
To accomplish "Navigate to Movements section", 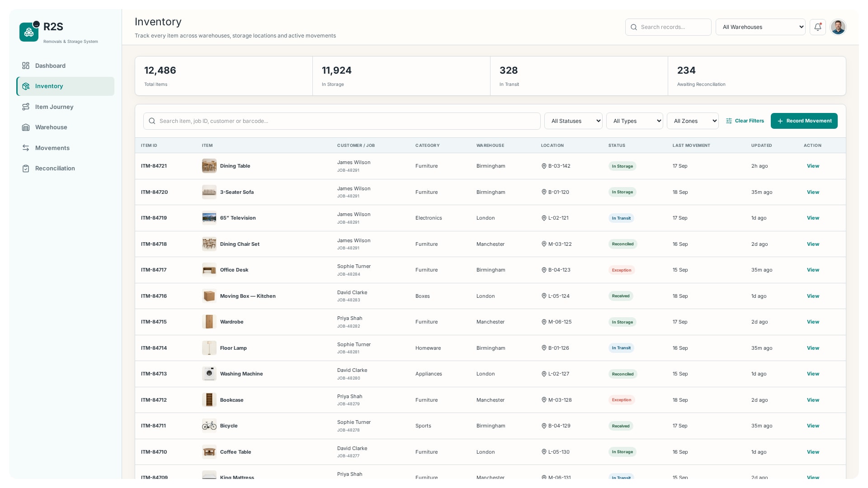I will [x=65, y=148].
